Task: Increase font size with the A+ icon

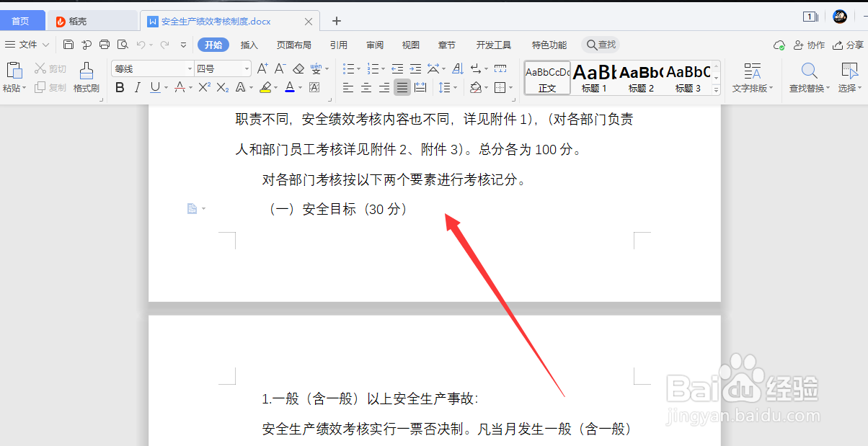Action: coord(262,68)
